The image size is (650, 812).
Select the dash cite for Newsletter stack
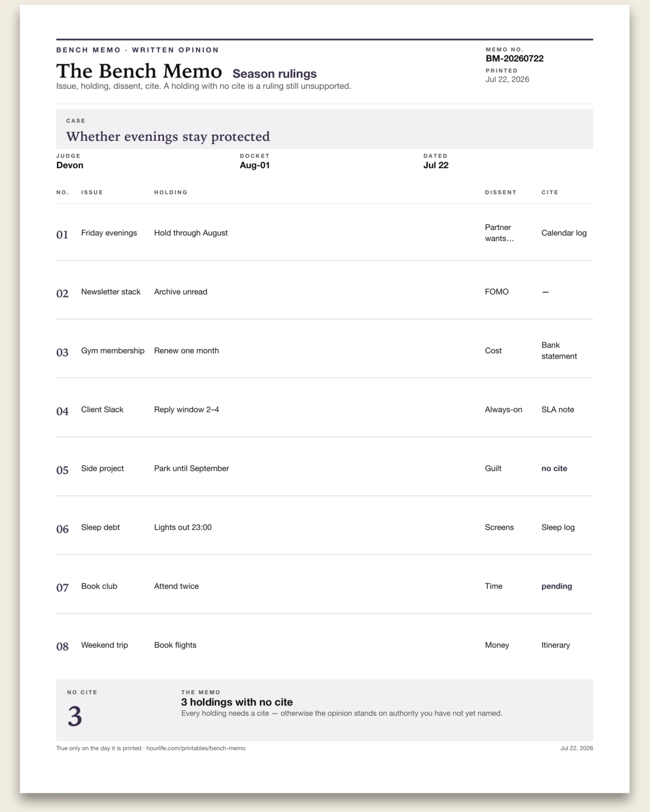[x=545, y=292]
